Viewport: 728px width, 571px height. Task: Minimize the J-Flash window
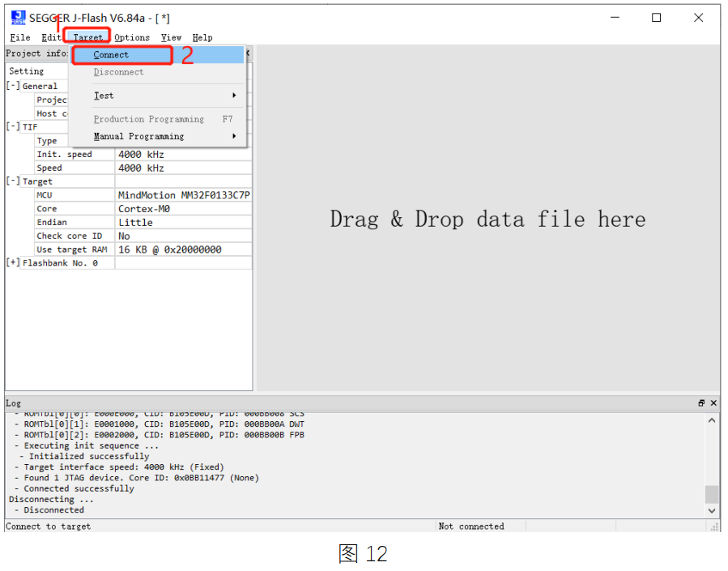tap(615, 18)
